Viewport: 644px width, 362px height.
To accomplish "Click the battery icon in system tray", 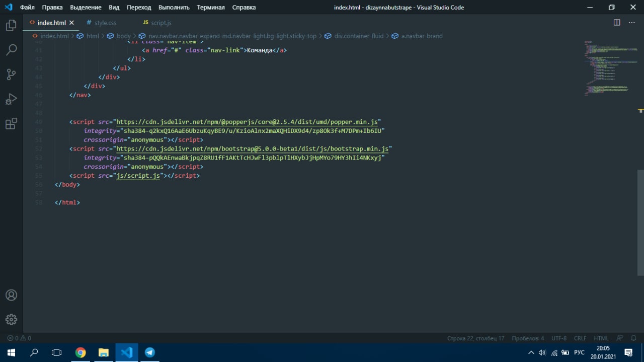I will point(566,352).
